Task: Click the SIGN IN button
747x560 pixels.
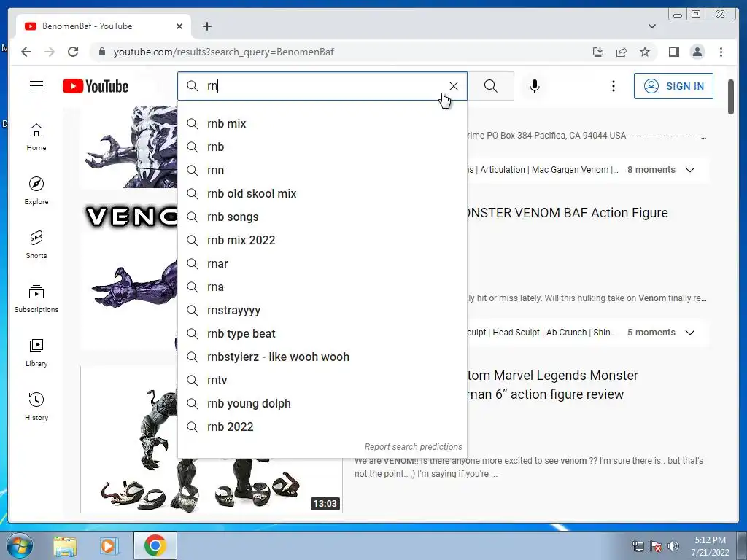Action: (673, 86)
